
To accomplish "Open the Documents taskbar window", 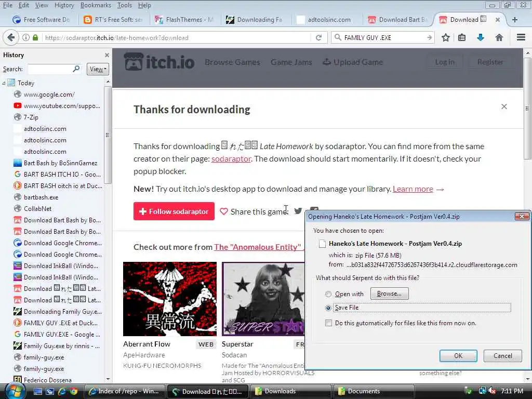I will 374,391.
